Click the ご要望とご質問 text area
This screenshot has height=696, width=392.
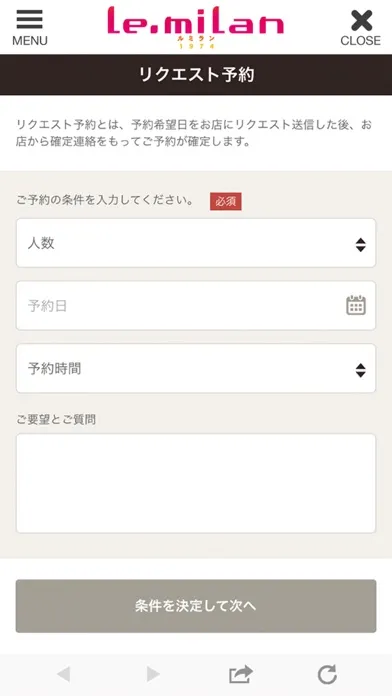(x=196, y=483)
